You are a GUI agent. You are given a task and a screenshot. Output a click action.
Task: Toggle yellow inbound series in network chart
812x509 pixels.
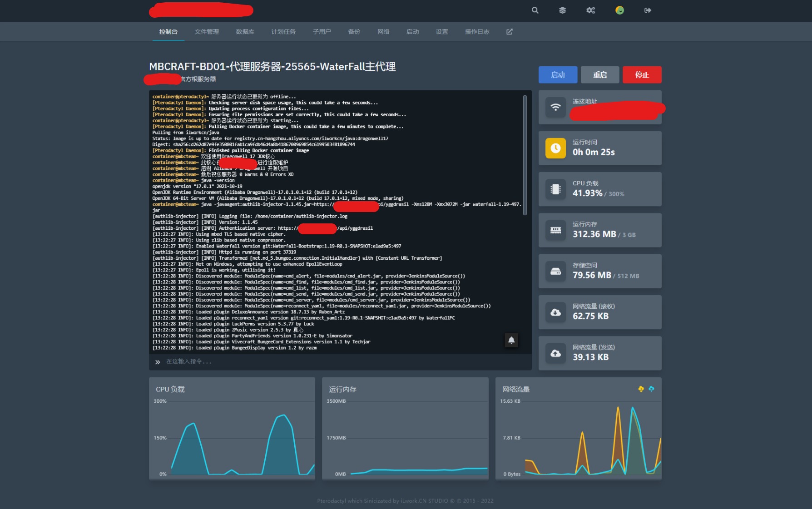641,389
